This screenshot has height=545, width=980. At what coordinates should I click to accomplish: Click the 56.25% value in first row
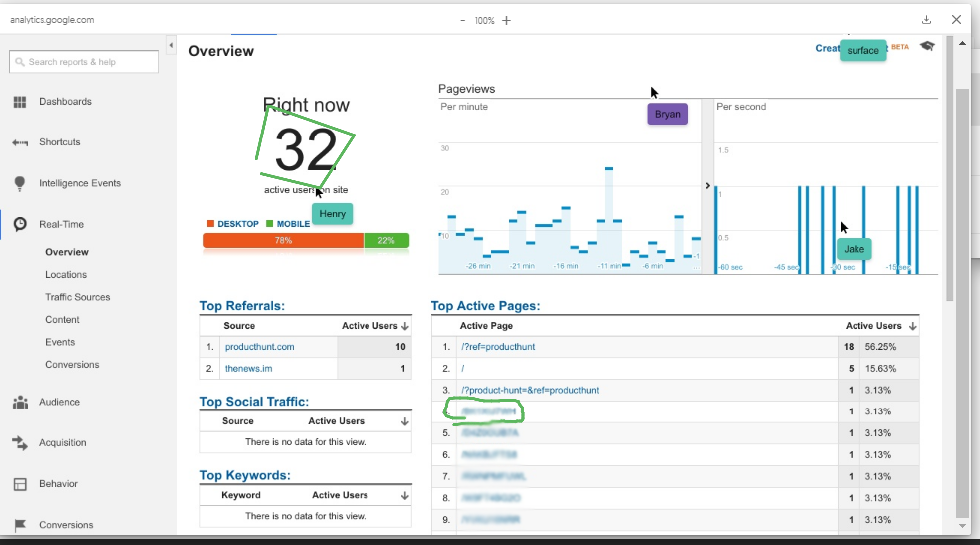[880, 347]
